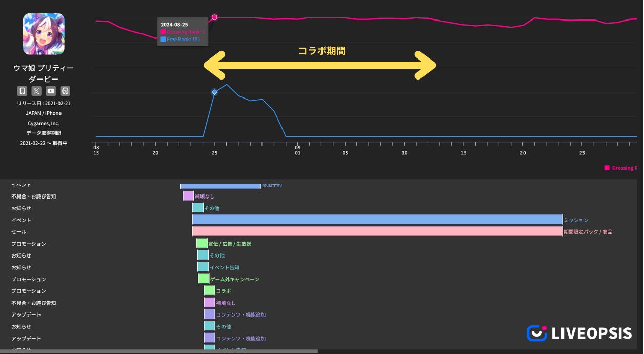Open the X (Twitter) account icon
644x354 pixels.
[x=36, y=91]
